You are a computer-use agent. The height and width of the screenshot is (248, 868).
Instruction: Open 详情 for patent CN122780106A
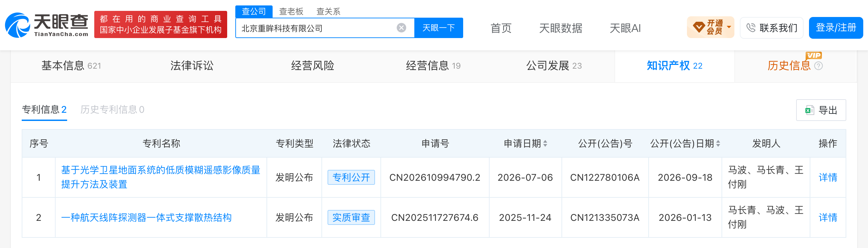coord(828,177)
